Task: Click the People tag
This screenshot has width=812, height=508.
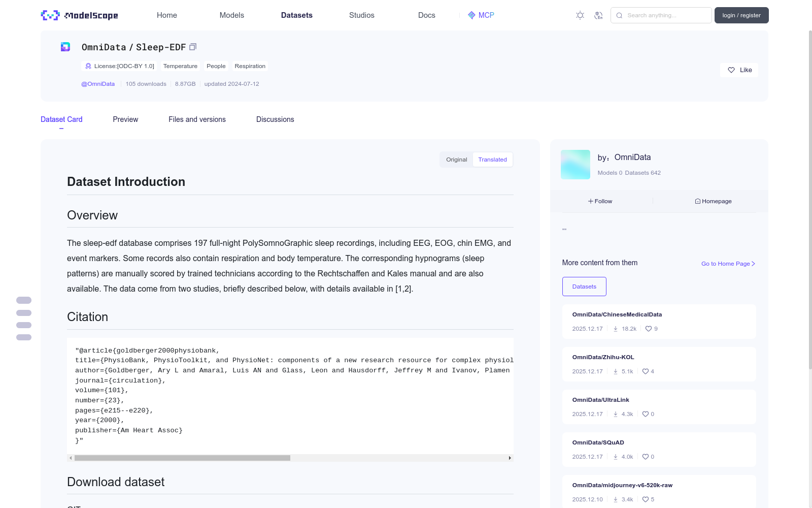Action: click(216, 66)
